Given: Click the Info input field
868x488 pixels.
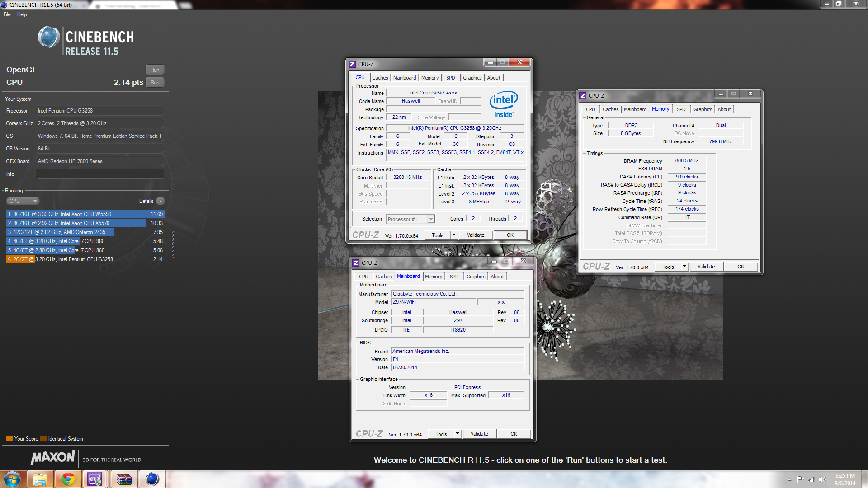Looking at the screenshot, I should coord(100,174).
